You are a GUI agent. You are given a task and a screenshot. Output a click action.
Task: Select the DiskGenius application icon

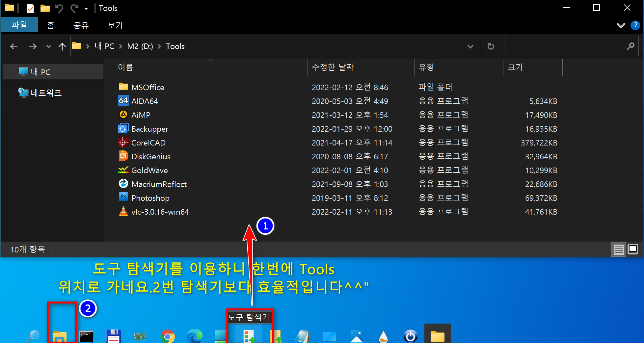tap(123, 156)
